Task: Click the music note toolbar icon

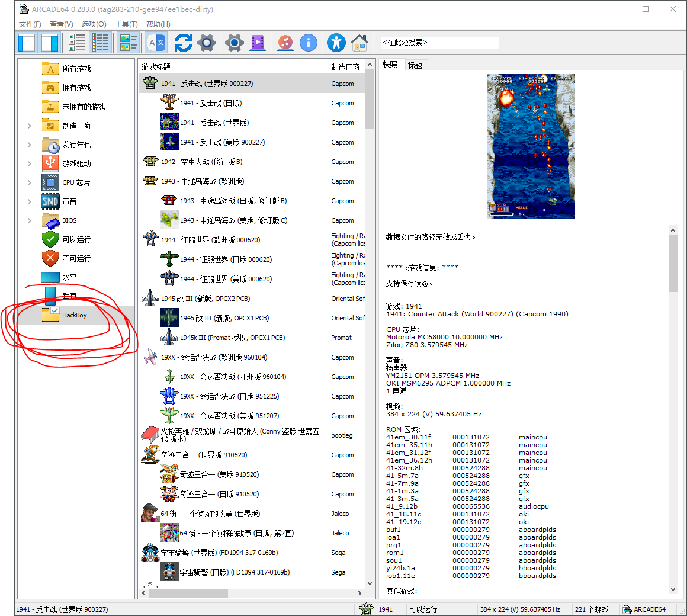Action: click(x=285, y=43)
